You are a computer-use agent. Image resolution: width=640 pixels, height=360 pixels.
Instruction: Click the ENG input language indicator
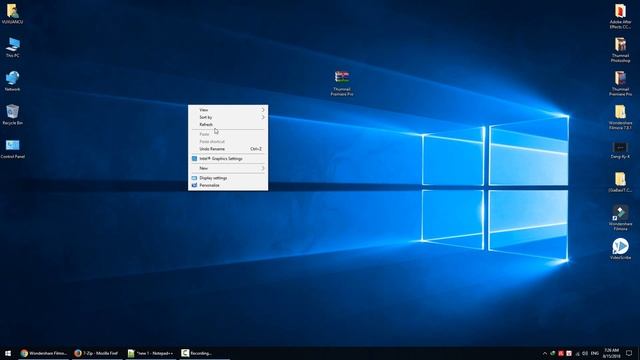pyautogui.click(x=595, y=353)
